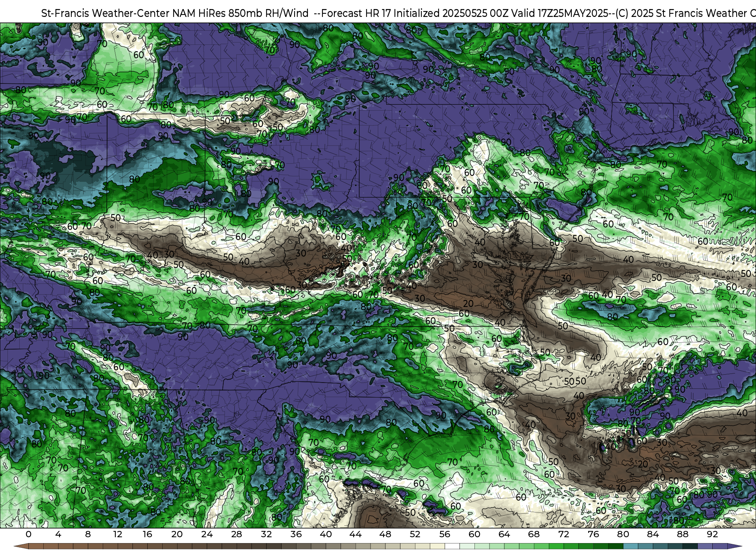Click the white swatch below colorbar label 56

click(452, 547)
